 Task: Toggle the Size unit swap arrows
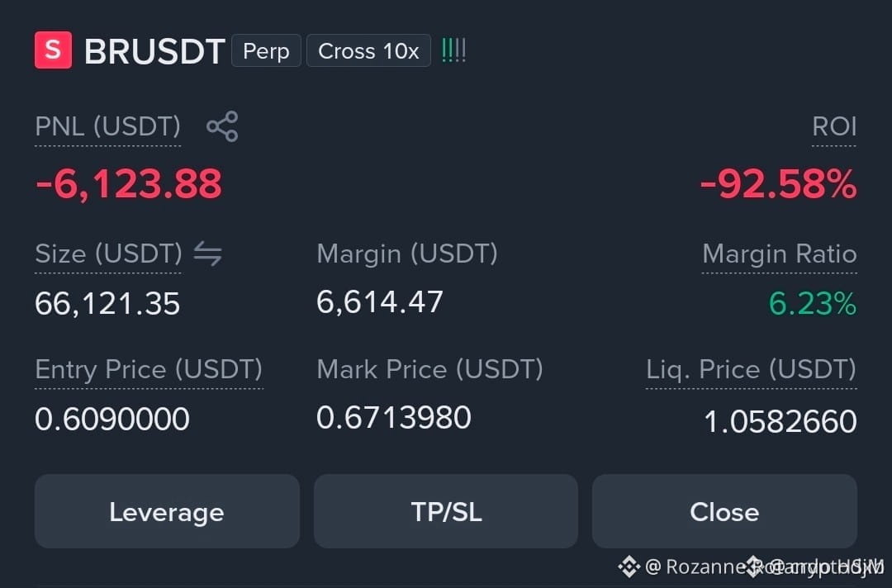click(207, 254)
